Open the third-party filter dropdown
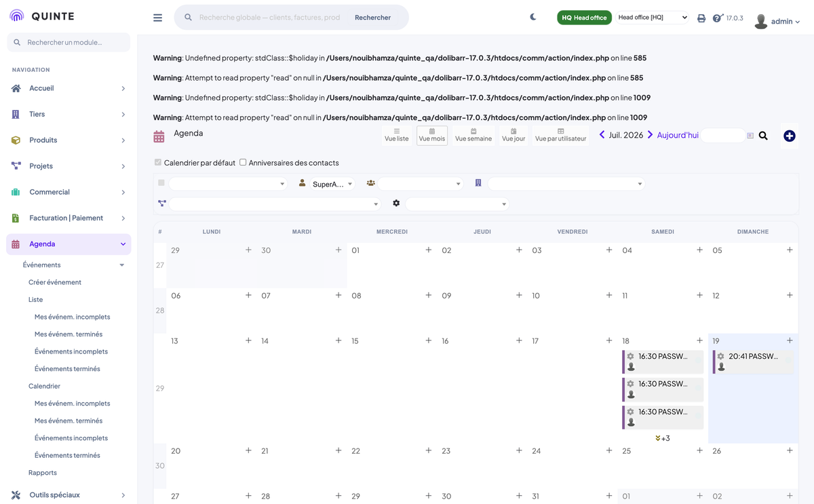 [x=566, y=184]
